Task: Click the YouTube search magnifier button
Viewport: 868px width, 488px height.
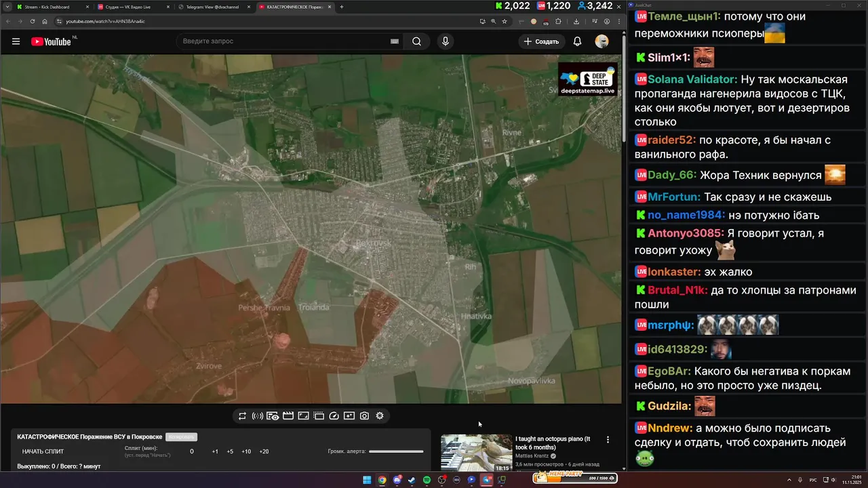Action: [416, 41]
